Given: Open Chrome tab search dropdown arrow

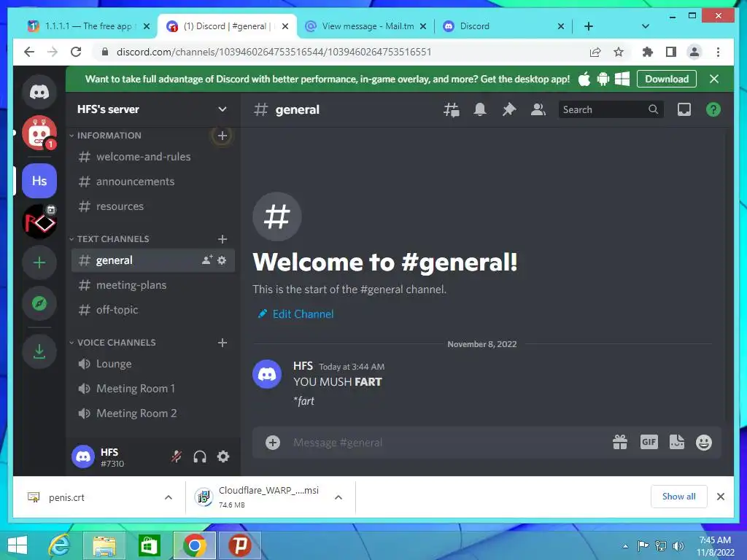Looking at the screenshot, I should coord(646,26).
